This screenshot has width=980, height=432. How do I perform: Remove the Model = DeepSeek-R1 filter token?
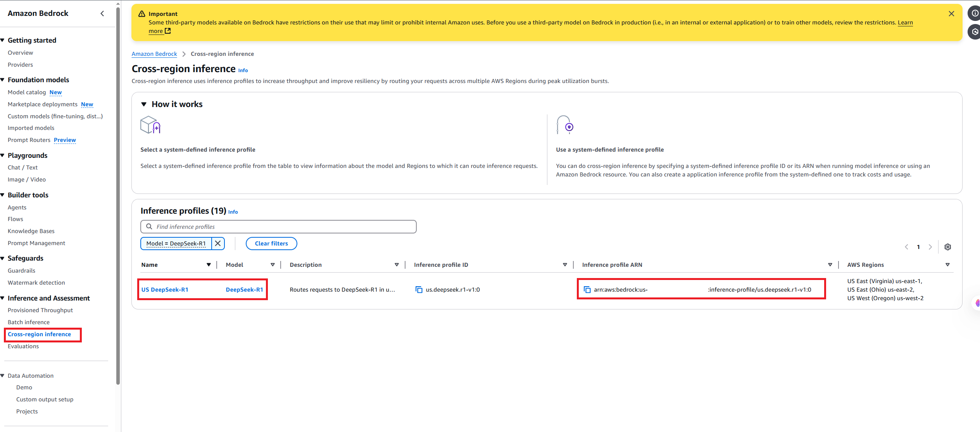click(x=218, y=244)
